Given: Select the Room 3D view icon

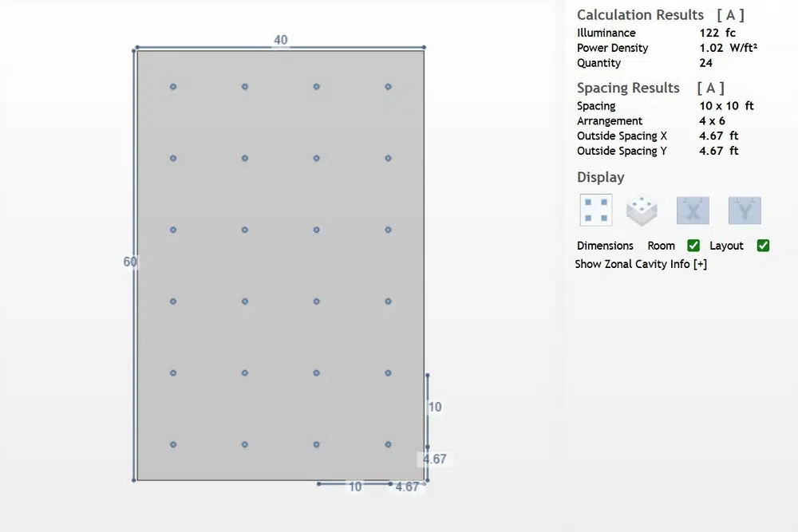Looking at the screenshot, I should (x=642, y=210).
